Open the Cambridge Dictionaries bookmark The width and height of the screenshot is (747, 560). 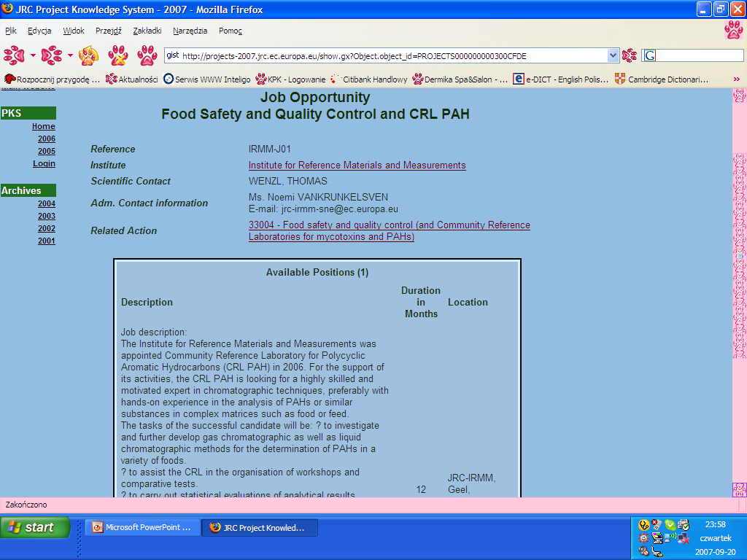click(661, 79)
